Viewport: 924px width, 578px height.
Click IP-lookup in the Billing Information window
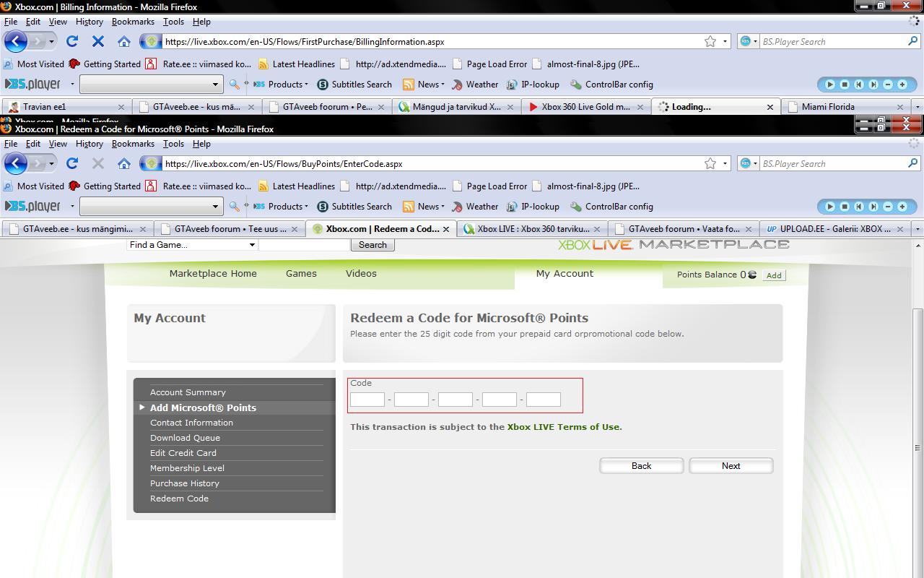[533, 85]
